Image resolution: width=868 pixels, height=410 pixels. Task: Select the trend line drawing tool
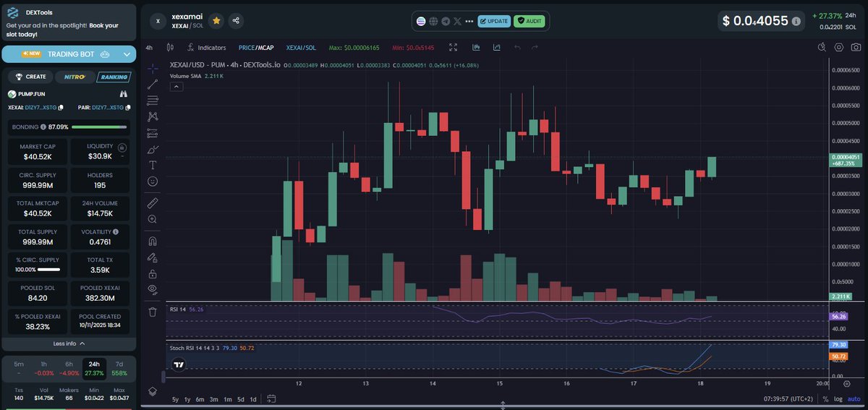153,85
